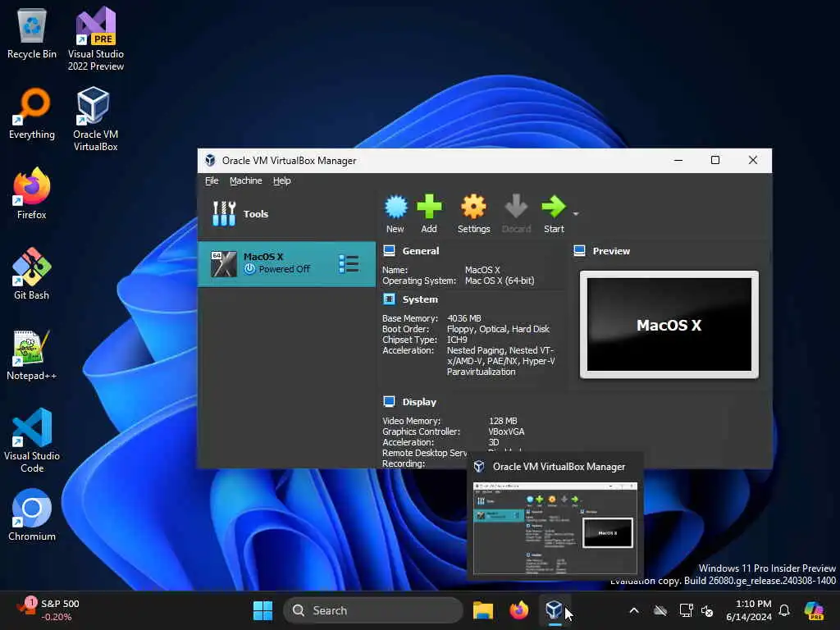The image size is (840, 630).
Task: Open the Help menu
Action: pos(282,180)
